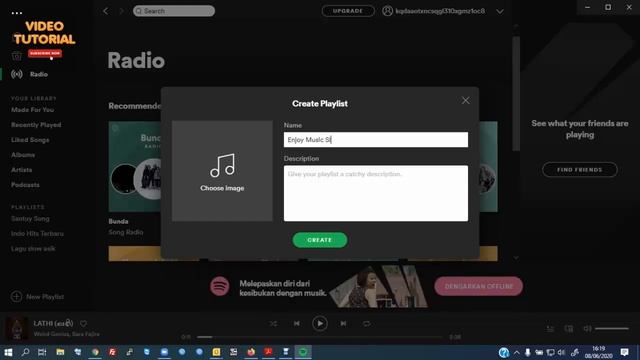The image size is (640, 360).
Task: Open Chrome from the taskbar
Action: (95, 352)
